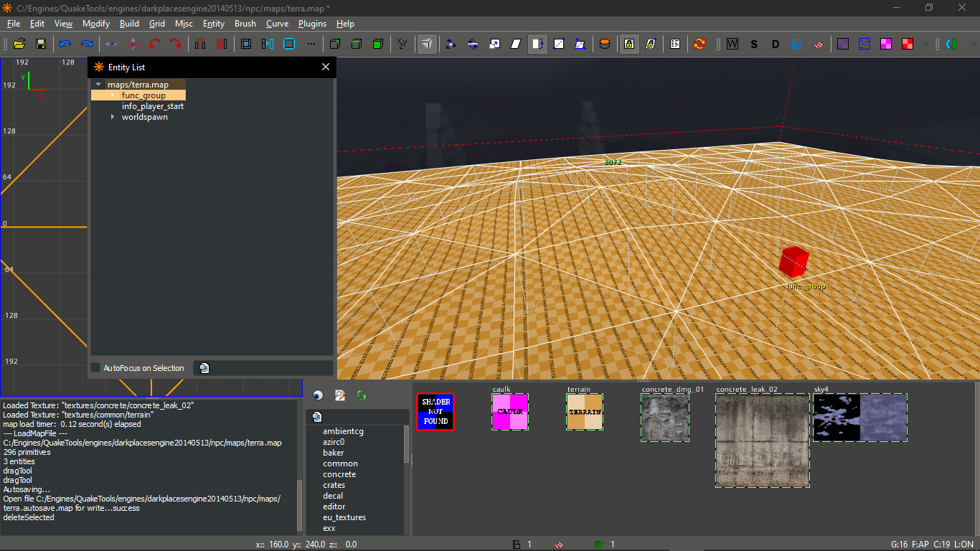980x551 pixels.
Task: Open the shader editor pencil icon
Action: click(x=340, y=395)
